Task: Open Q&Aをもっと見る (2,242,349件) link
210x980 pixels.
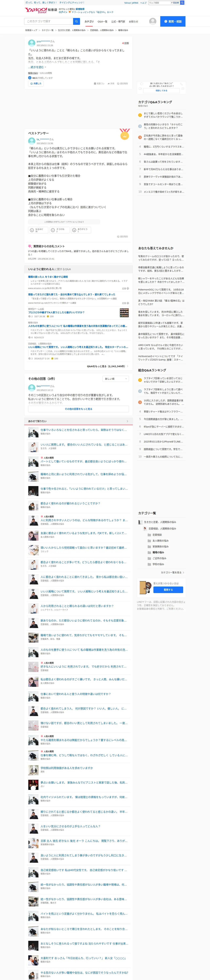Action: point(107,366)
